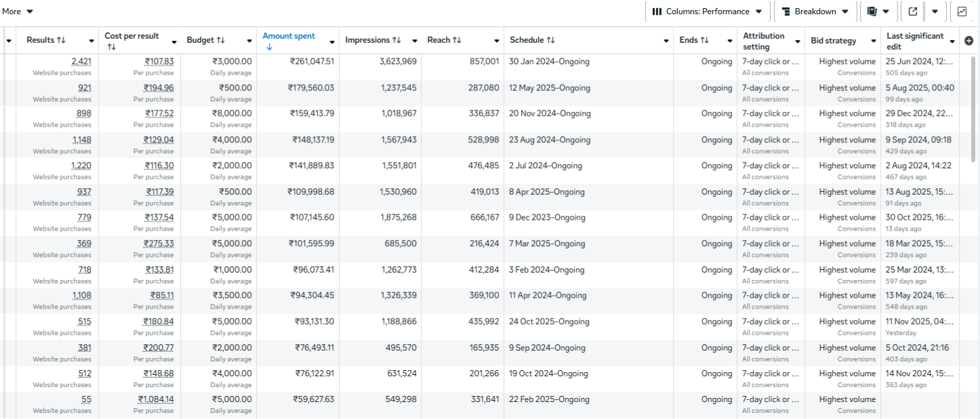Sort by Amount spent column header
The image size is (980, 419).
(x=289, y=37)
